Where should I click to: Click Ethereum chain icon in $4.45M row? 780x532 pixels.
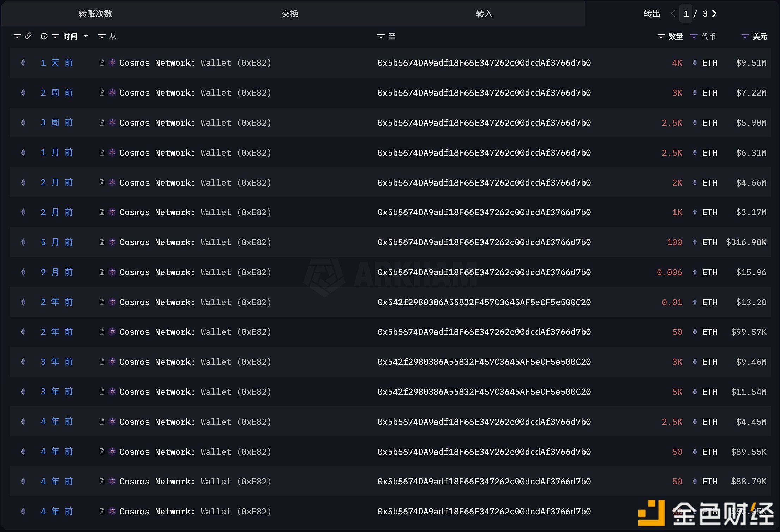23,422
